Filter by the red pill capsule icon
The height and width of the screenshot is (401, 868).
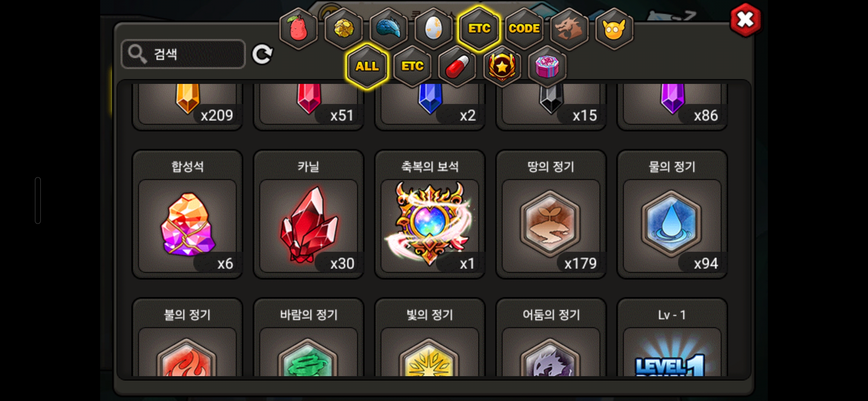point(457,66)
